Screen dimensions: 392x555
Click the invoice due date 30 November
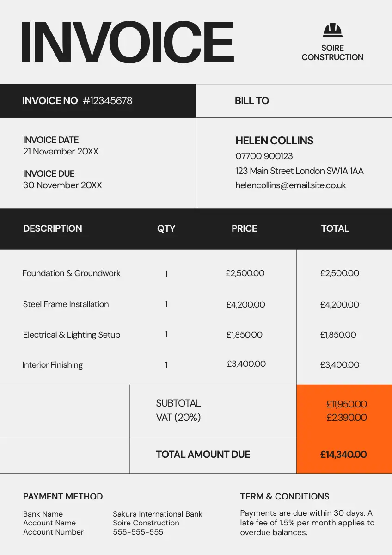[x=62, y=185]
